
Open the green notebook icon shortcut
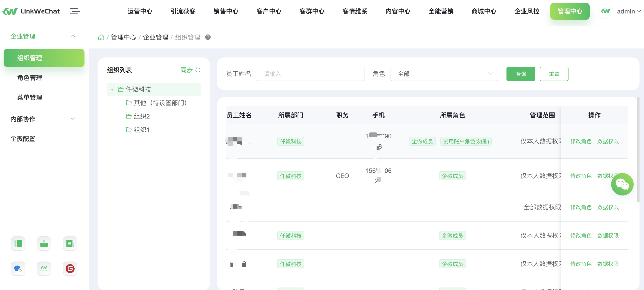[x=18, y=243]
